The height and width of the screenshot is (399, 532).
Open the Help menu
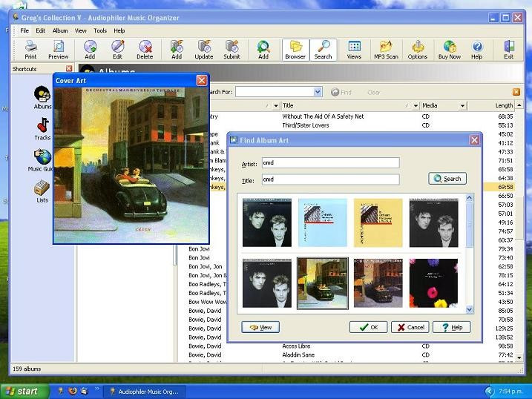click(x=119, y=30)
